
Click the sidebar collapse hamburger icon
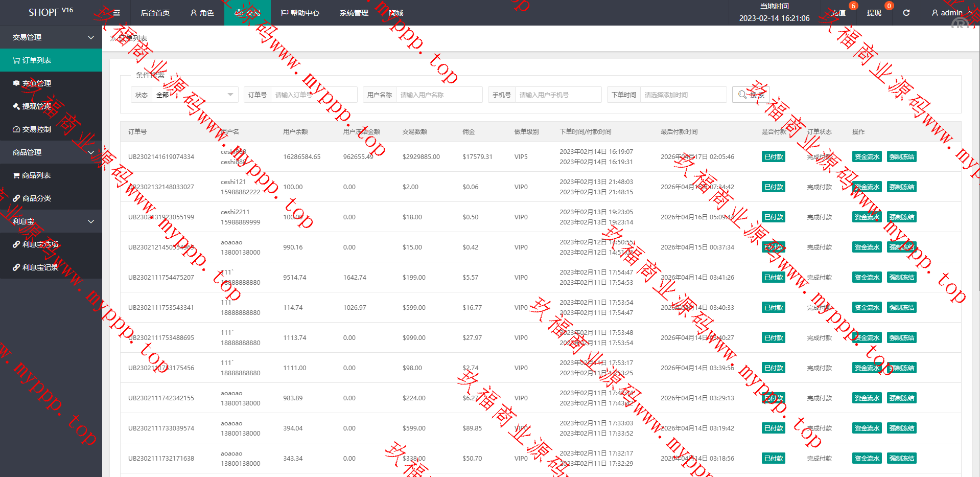(116, 13)
